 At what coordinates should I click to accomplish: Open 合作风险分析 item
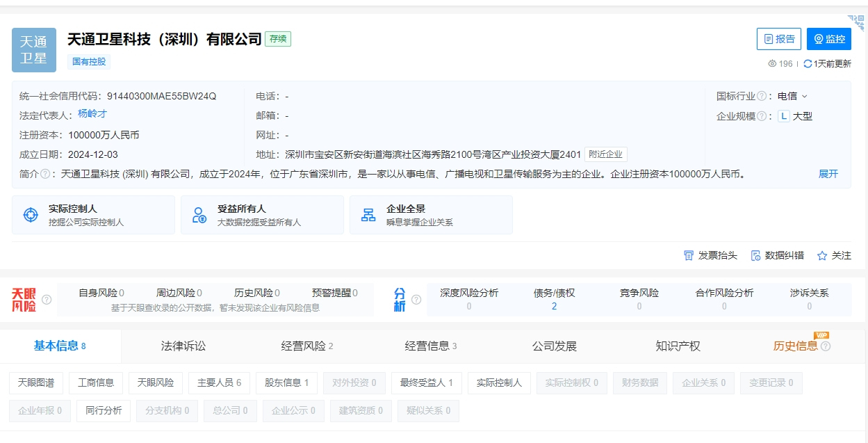click(724, 299)
